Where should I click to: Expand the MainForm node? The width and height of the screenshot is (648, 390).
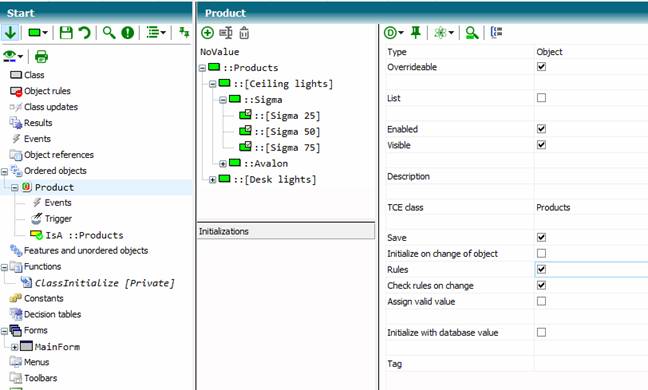(14, 347)
